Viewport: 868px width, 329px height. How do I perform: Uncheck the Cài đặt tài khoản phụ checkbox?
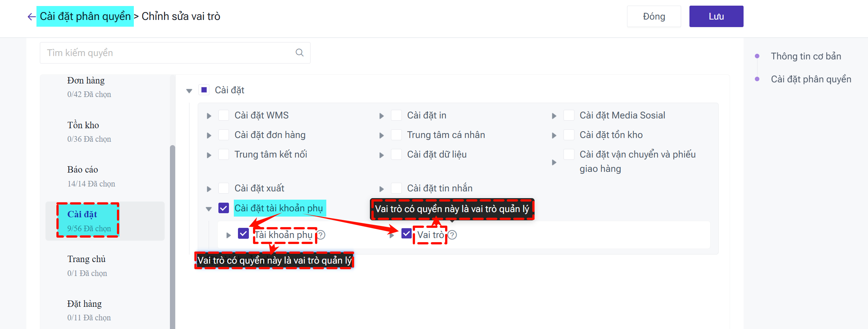click(224, 208)
